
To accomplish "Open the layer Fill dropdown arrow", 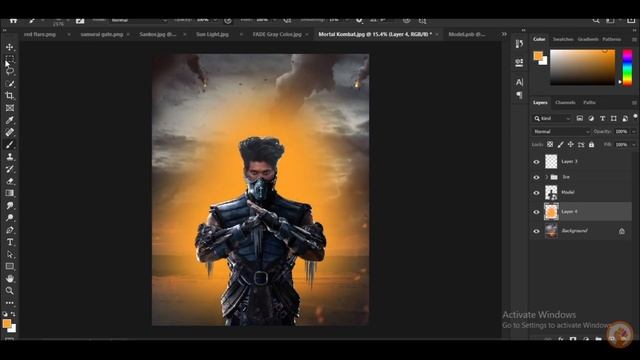I will [633, 144].
